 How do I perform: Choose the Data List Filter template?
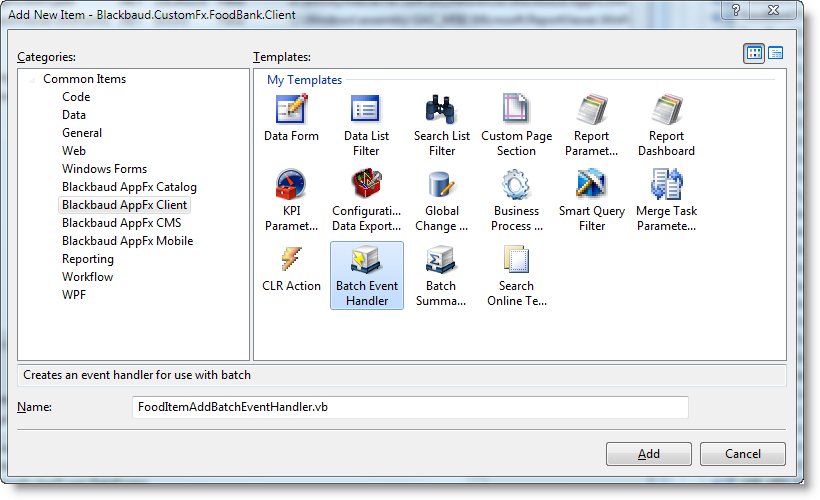(x=366, y=126)
